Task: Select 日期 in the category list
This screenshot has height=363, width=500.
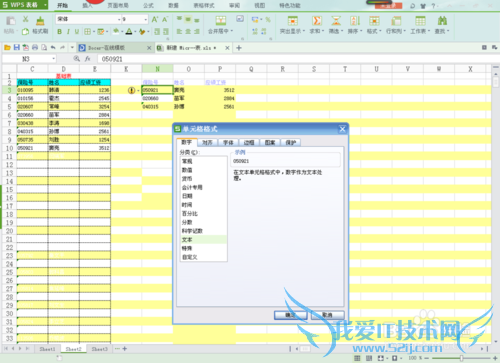Action: coord(203,196)
